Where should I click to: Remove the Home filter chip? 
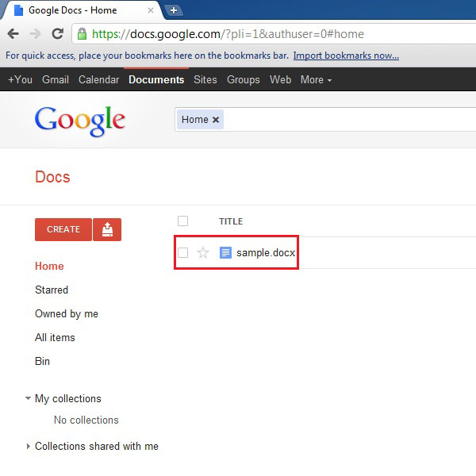(216, 120)
